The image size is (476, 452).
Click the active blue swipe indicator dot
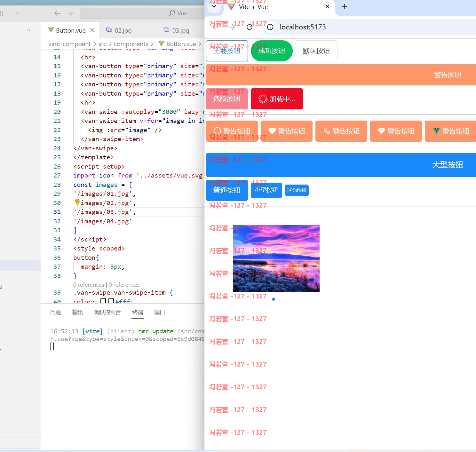[x=273, y=299]
